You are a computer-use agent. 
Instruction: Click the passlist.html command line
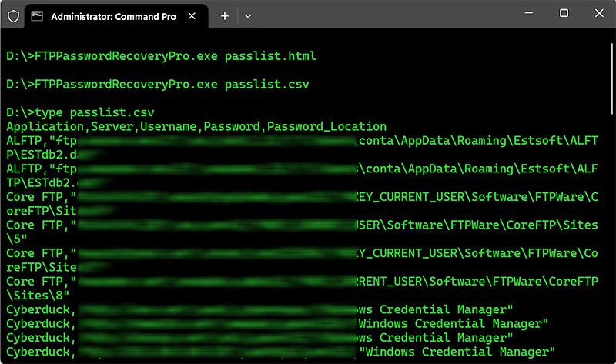click(x=161, y=56)
